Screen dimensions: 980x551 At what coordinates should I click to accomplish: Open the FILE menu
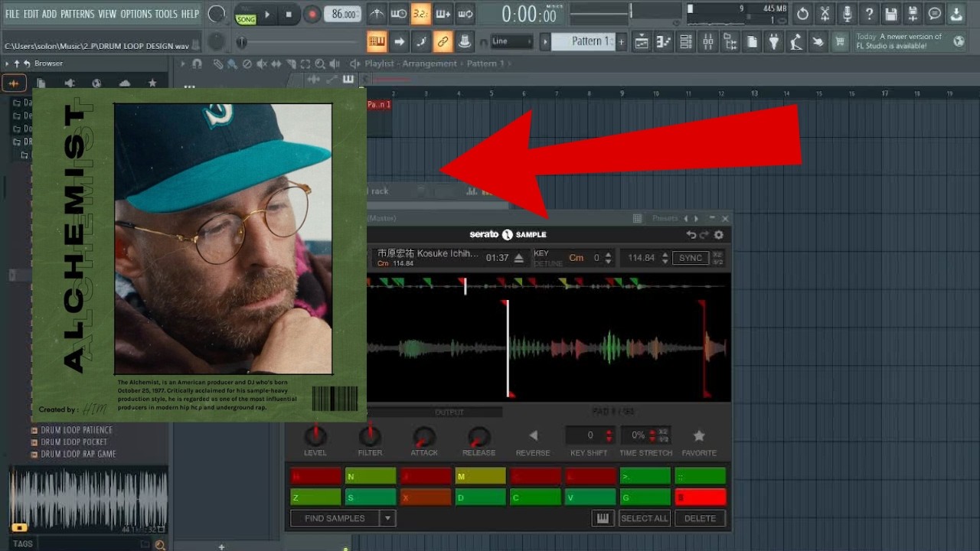pyautogui.click(x=12, y=14)
